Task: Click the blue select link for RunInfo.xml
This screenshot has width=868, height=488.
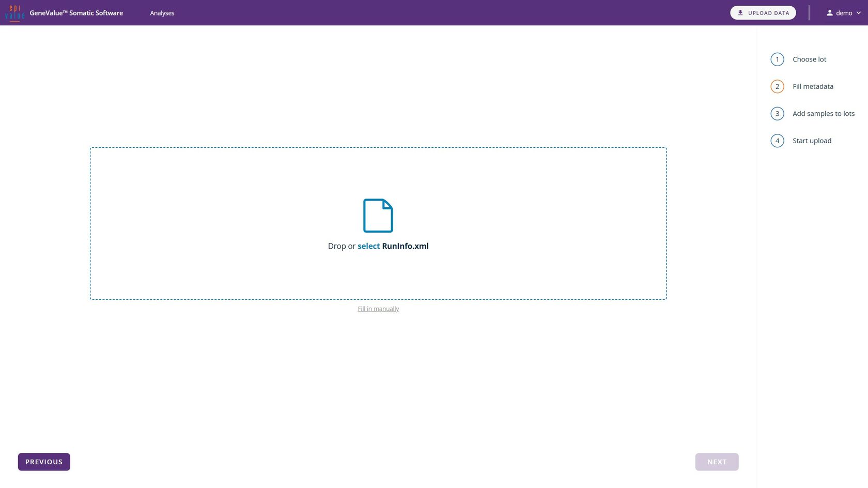Action: pyautogui.click(x=368, y=246)
